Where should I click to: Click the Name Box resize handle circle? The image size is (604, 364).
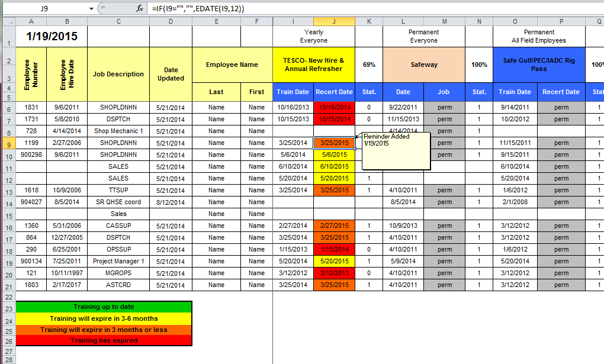pos(102,9)
